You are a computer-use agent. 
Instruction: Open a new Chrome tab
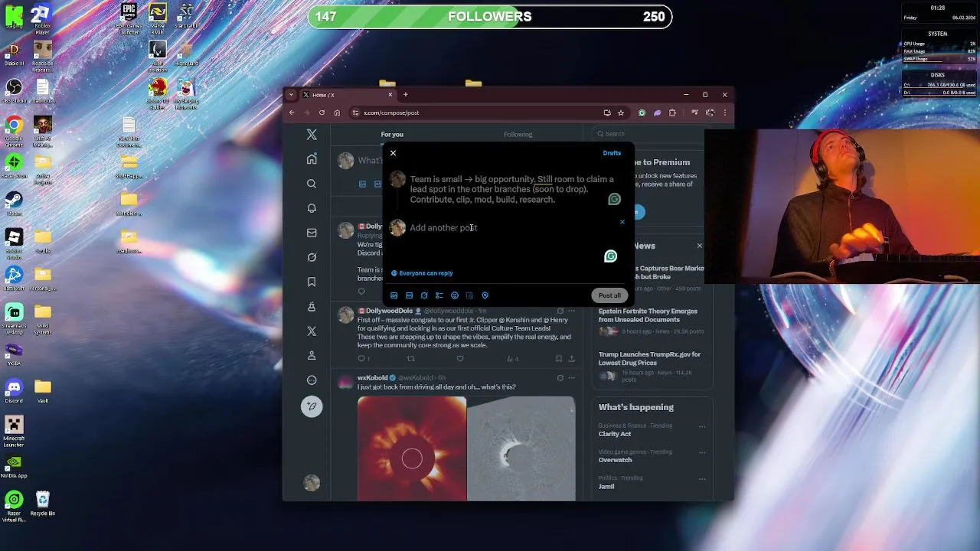click(x=405, y=95)
